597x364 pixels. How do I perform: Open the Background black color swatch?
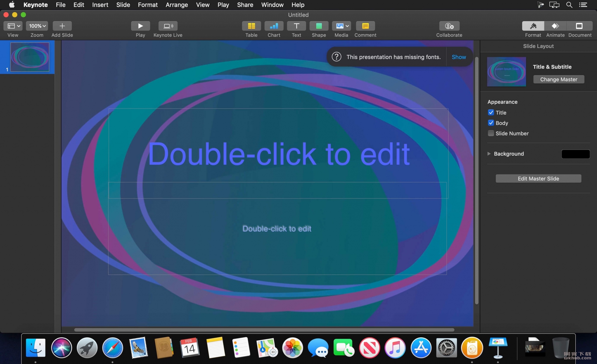(576, 154)
